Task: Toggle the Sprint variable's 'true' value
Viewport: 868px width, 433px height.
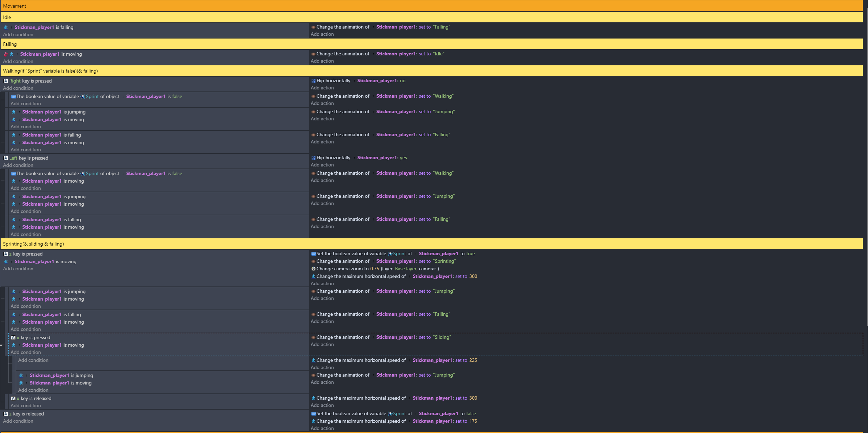Action: (x=470, y=254)
